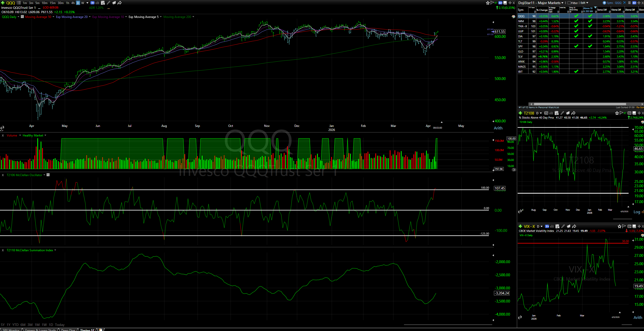This screenshot has height=331, width=644.
Task: Open the Edit dropdown in watchlist header
Action: (x=584, y=3)
